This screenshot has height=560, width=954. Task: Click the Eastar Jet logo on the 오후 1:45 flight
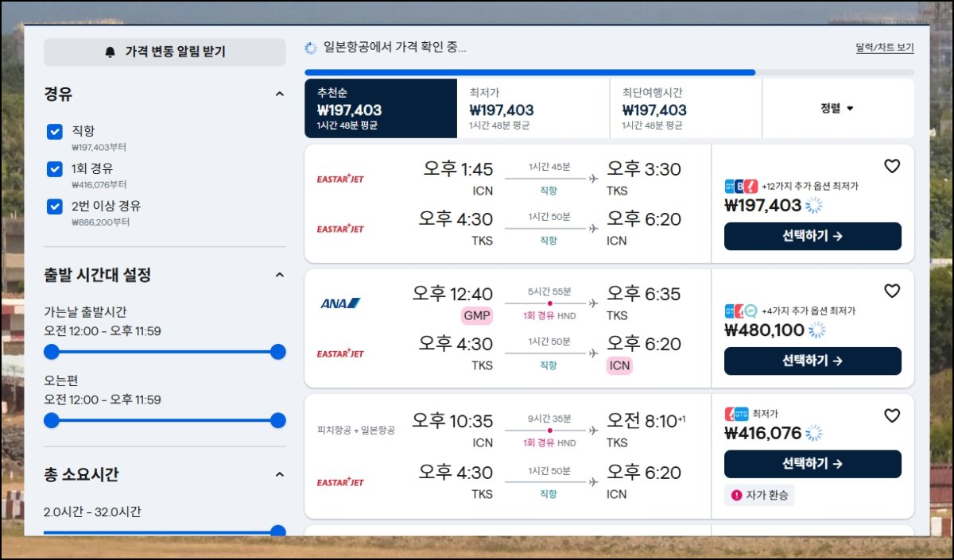[x=340, y=180]
